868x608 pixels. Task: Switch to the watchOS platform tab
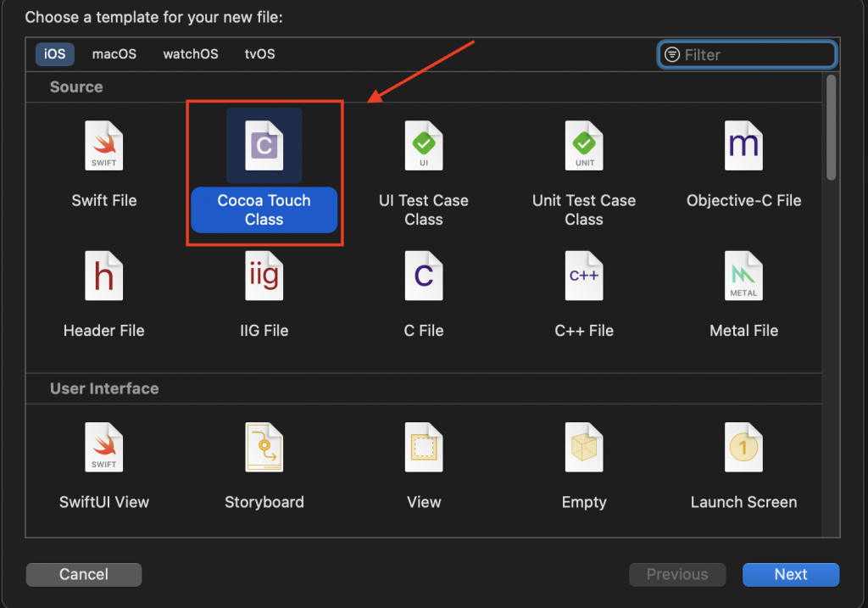click(191, 53)
